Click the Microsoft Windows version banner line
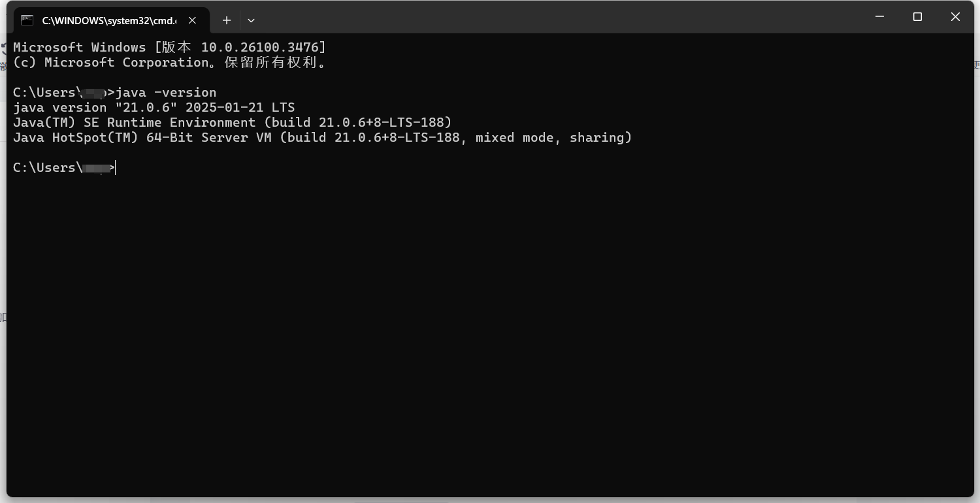 [x=169, y=46]
